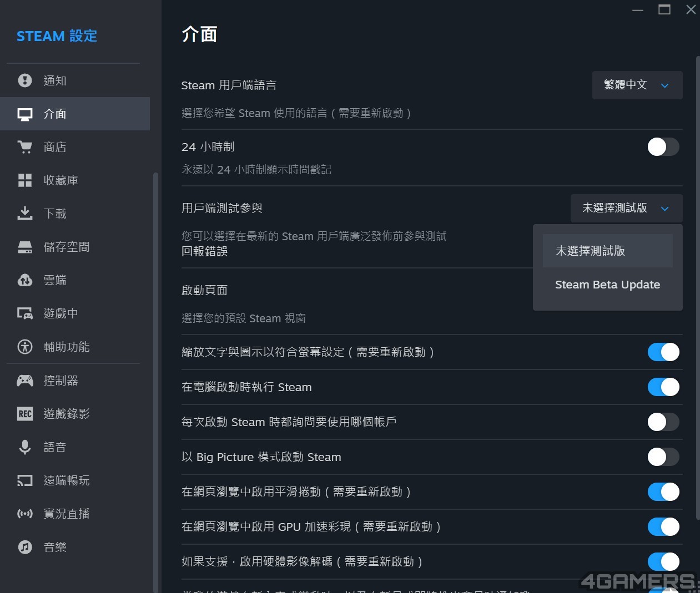
Task: Click the cloud icon for 雲端
Action: (x=25, y=280)
